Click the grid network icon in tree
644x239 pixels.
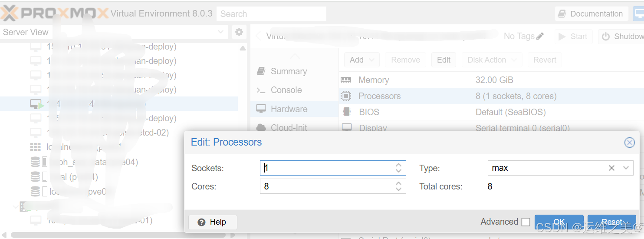coord(35,147)
